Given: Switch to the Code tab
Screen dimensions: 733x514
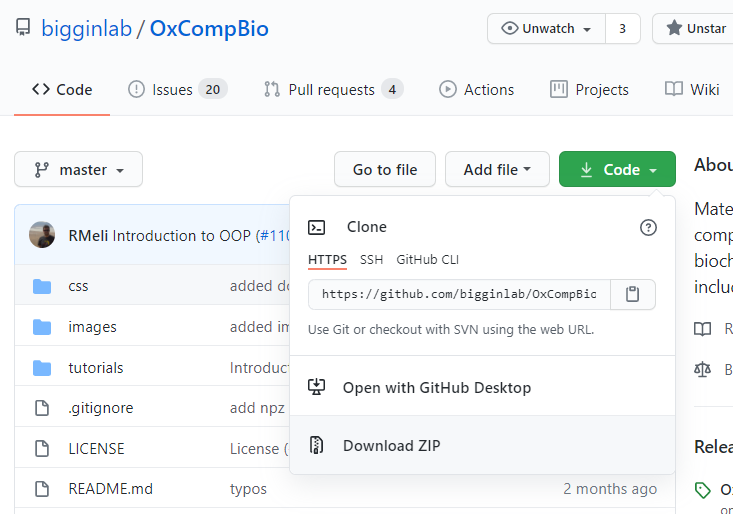Looking at the screenshot, I should (x=62, y=89).
